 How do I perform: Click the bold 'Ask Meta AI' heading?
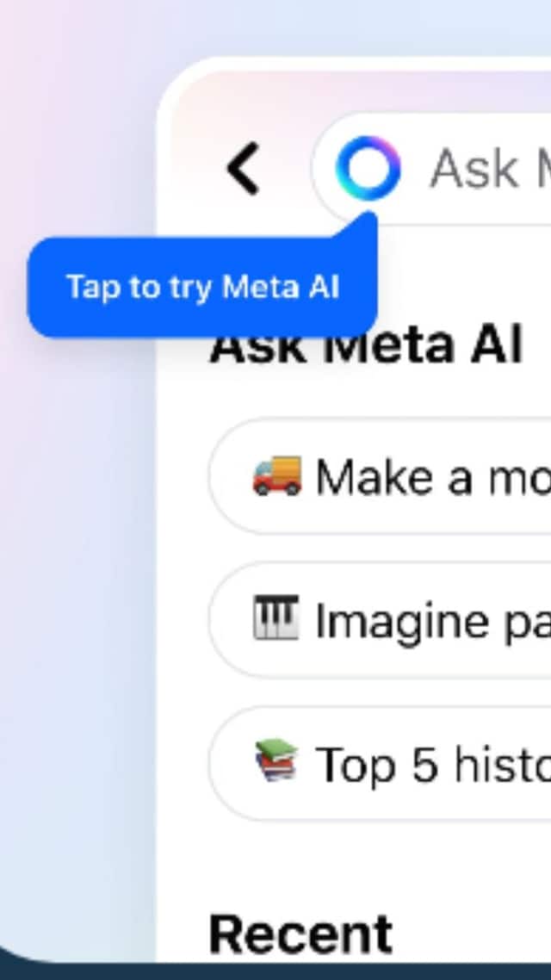(366, 348)
